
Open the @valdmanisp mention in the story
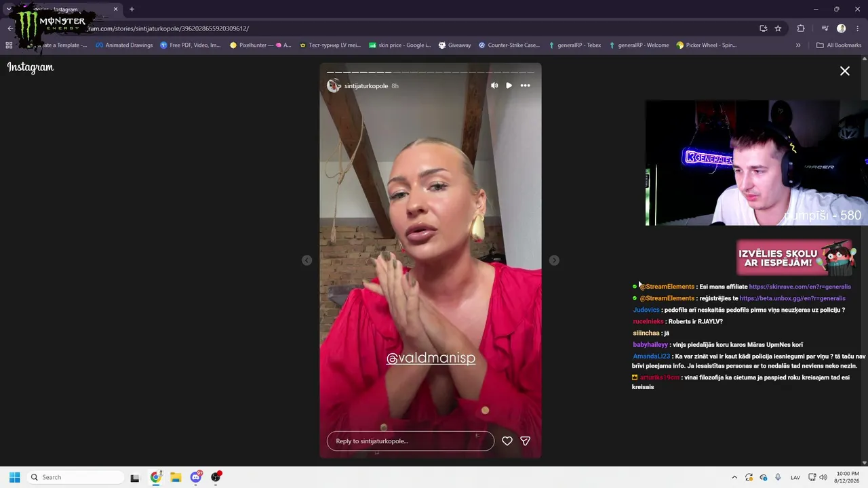point(431,358)
